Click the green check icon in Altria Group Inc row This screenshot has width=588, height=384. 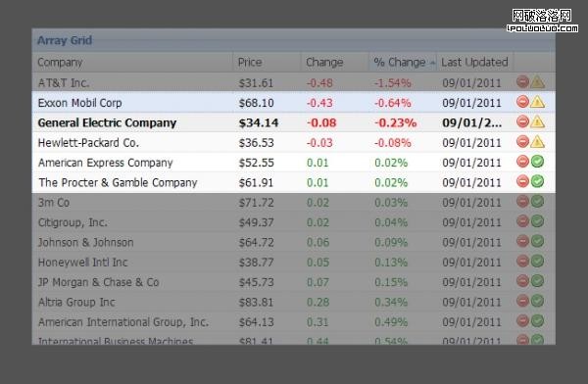537,301
